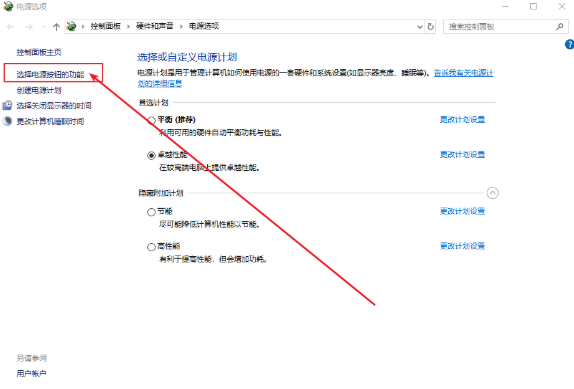Select the 平衡 (推荐) power plan

151,120
